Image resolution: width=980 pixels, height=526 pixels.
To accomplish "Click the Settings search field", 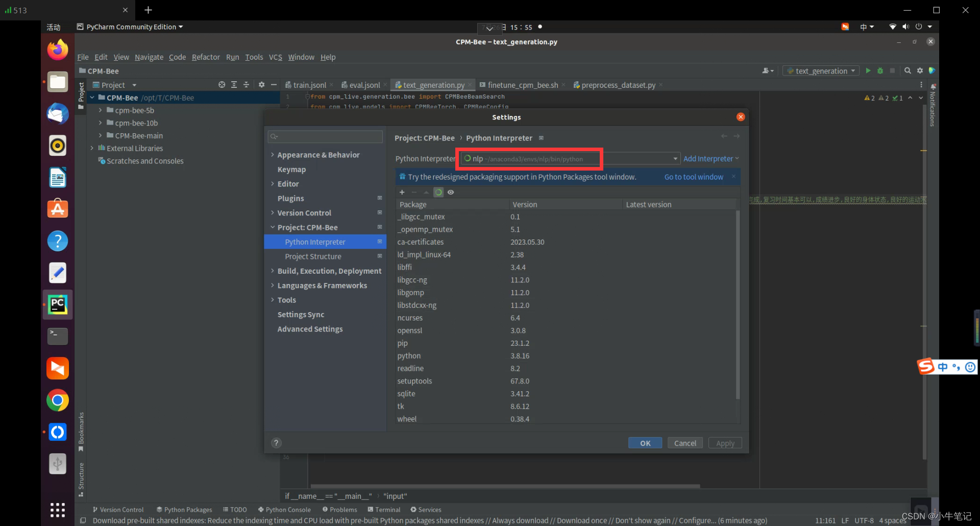I will [325, 136].
